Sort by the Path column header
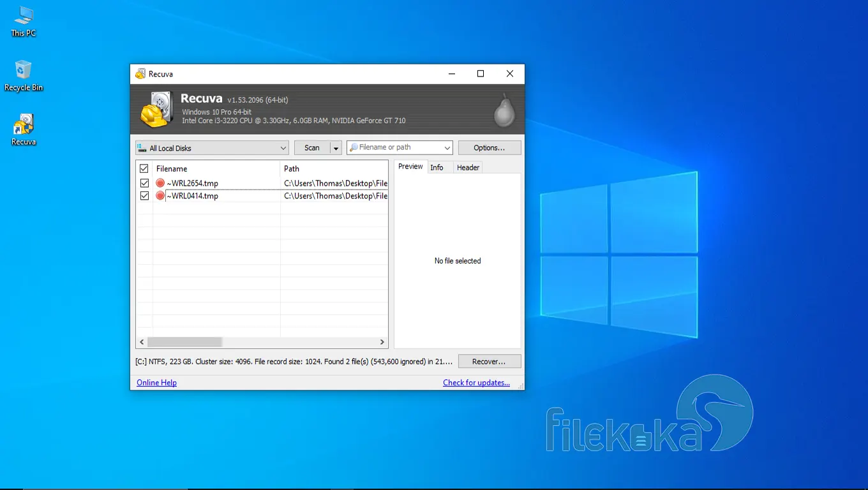Screen dimensions: 868x490 point(334,168)
